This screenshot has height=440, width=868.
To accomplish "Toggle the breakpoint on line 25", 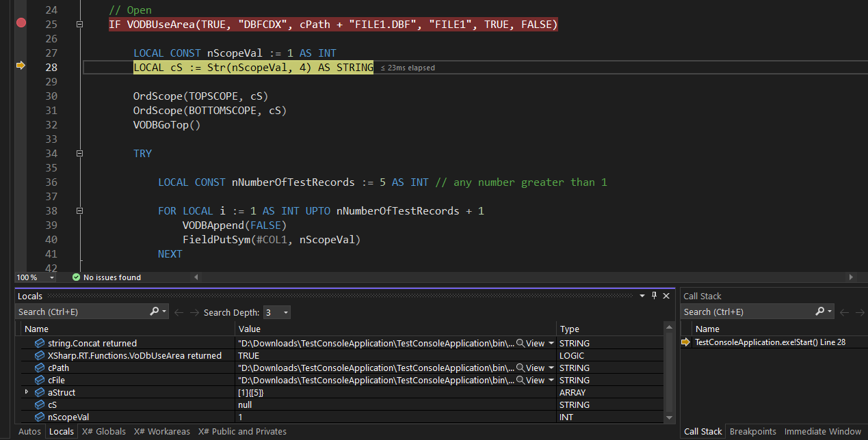I will tap(21, 23).
